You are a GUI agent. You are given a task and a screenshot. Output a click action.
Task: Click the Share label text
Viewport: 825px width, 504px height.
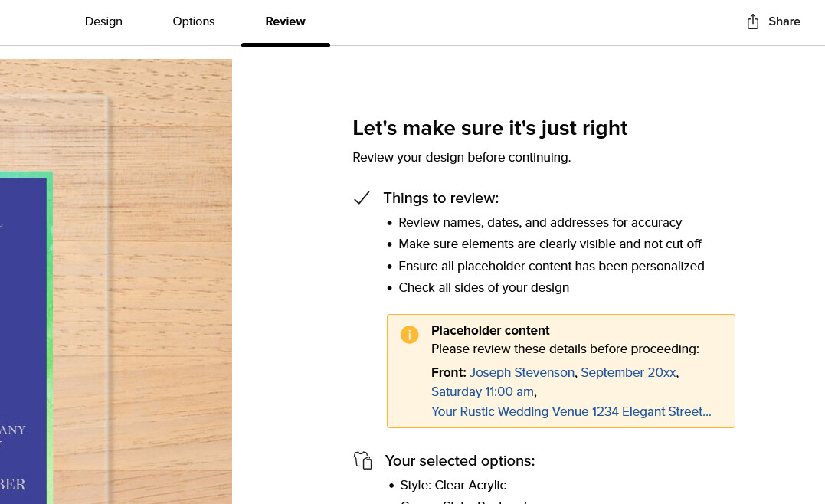(x=784, y=21)
